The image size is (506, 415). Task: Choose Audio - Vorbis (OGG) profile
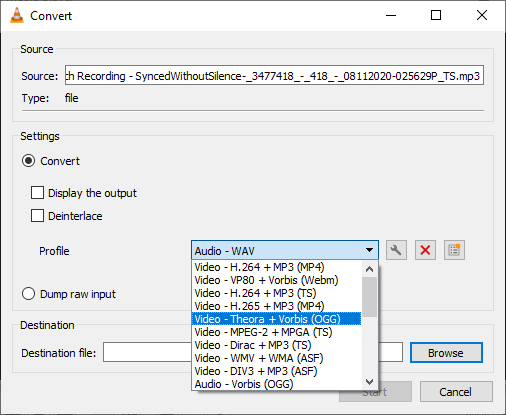[276, 384]
